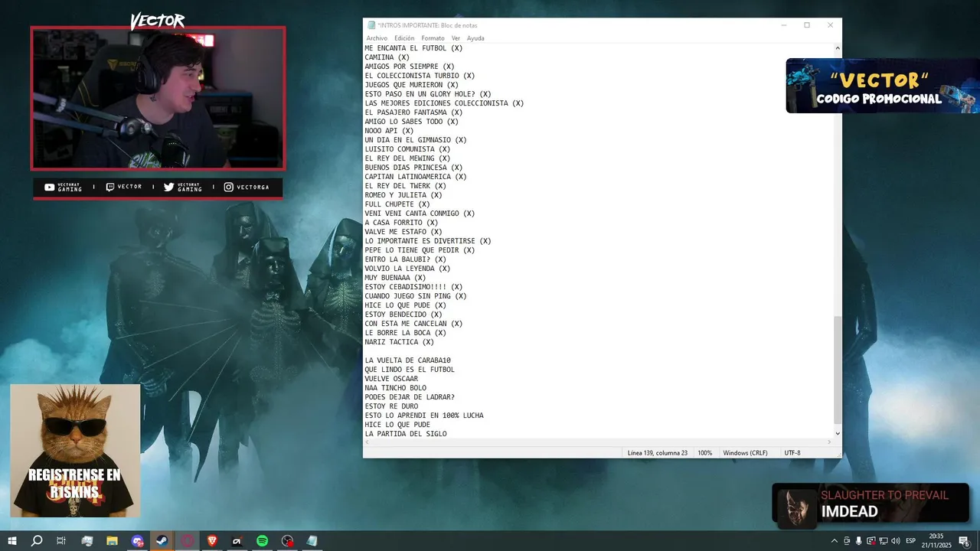Click the 'Línea 139, columna 23' status entry
The height and width of the screenshot is (551, 980).
click(657, 453)
